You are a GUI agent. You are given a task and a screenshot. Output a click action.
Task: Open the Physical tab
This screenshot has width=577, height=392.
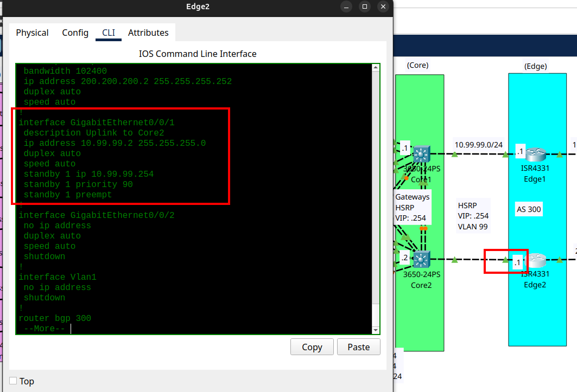click(x=32, y=33)
